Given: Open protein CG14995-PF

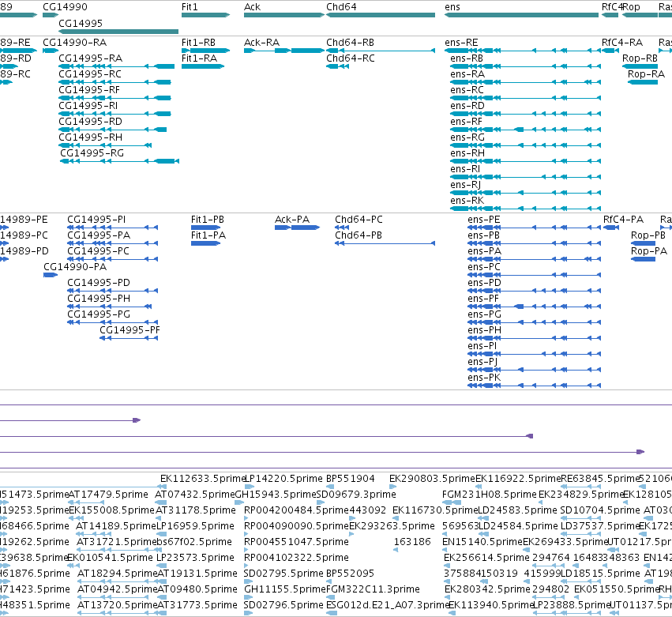Looking at the screenshot, I should (x=130, y=330).
